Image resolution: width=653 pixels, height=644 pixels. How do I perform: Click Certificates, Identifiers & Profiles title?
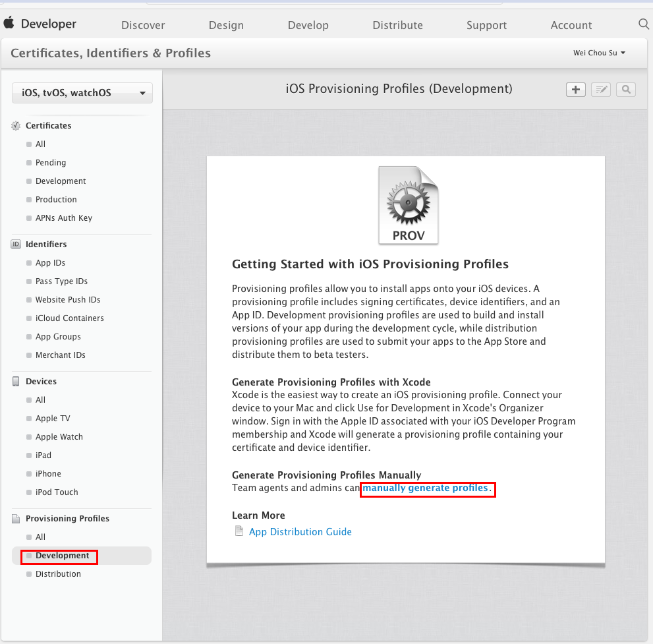coord(111,53)
